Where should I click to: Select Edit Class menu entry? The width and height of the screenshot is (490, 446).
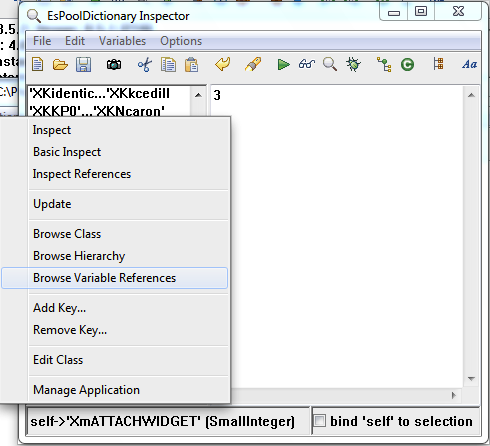click(115, 360)
